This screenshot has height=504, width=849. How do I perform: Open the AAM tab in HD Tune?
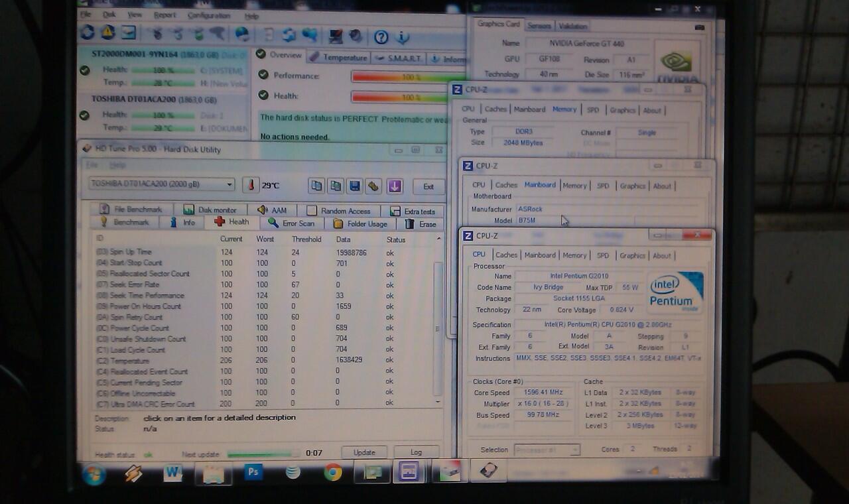coord(273,210)
